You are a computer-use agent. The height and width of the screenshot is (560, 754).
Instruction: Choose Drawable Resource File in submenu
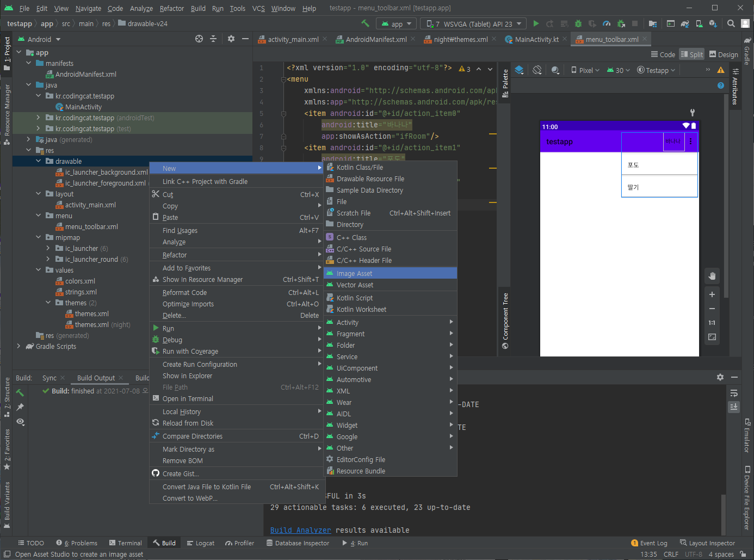click(390, 179)
